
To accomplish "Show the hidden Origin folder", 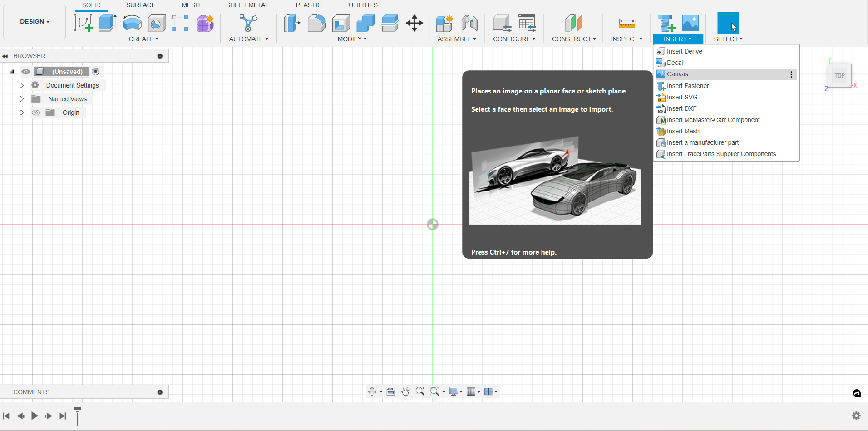I will (36, 113).
